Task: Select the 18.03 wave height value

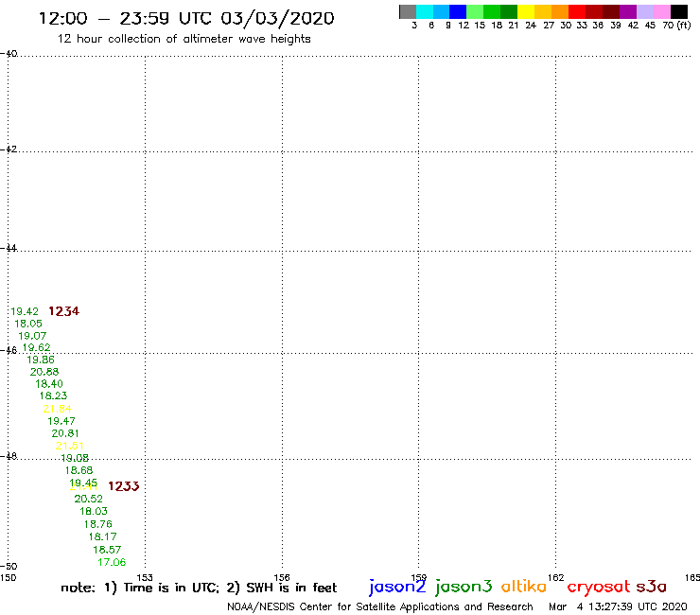Action: pos(94,511)
